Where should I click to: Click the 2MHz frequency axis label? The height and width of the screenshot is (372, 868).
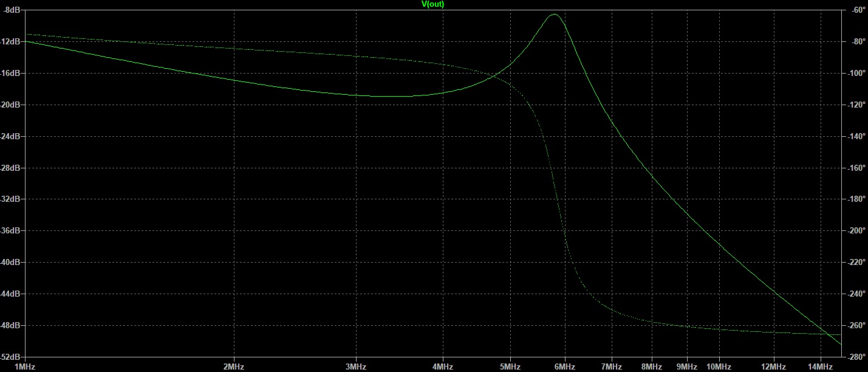pyautogui.click(x=234, y=367)
